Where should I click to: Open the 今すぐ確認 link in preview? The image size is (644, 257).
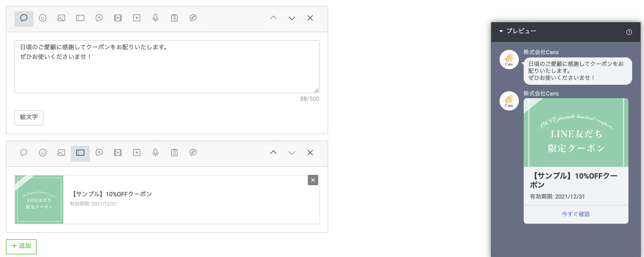coord(576,214)
